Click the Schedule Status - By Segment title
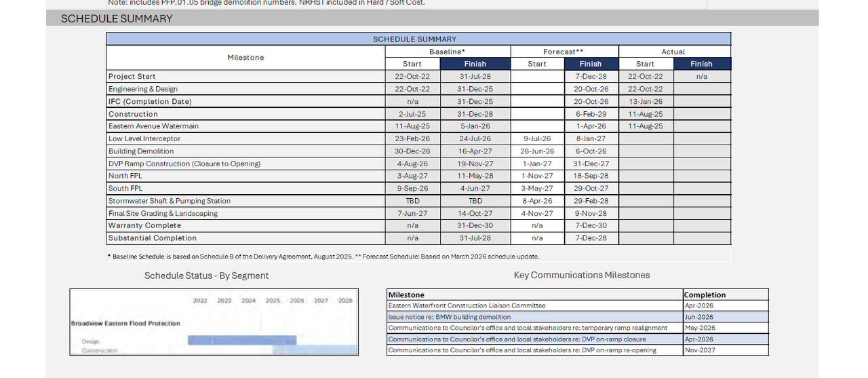This screenshot has width=868, height=378. (x=207, y=276)
